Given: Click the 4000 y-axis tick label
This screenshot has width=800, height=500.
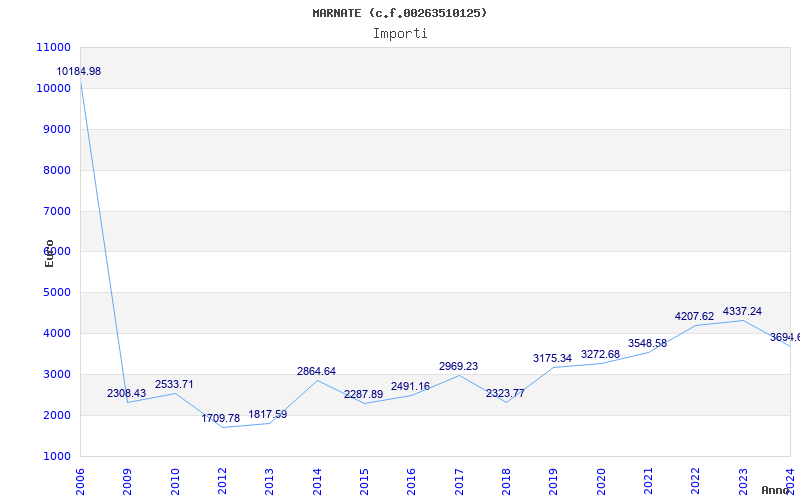Looking at the screenshot, I should click(56, 333).
